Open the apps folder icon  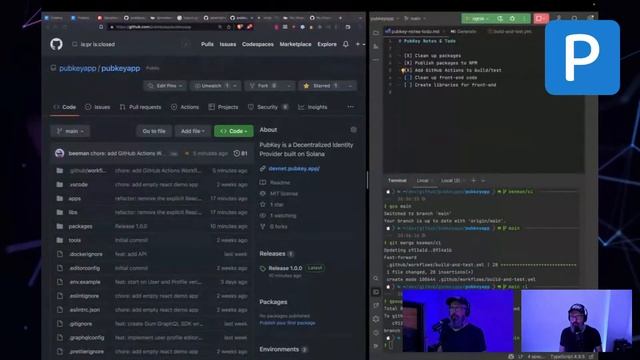click(x=60, y=198)
